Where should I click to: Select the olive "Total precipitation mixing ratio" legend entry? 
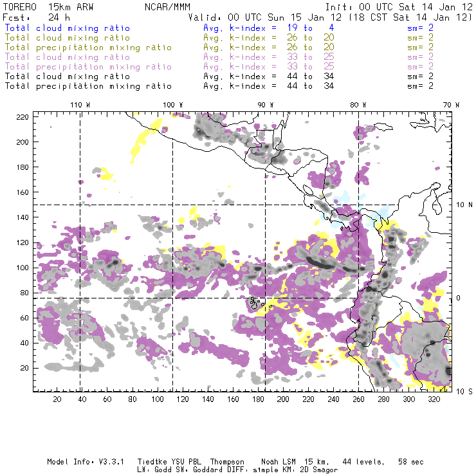pos(88,48)
